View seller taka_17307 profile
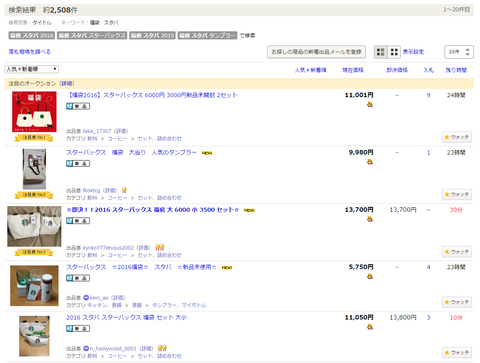The width and height of the screenshot is (480, 363). (97, 131)
